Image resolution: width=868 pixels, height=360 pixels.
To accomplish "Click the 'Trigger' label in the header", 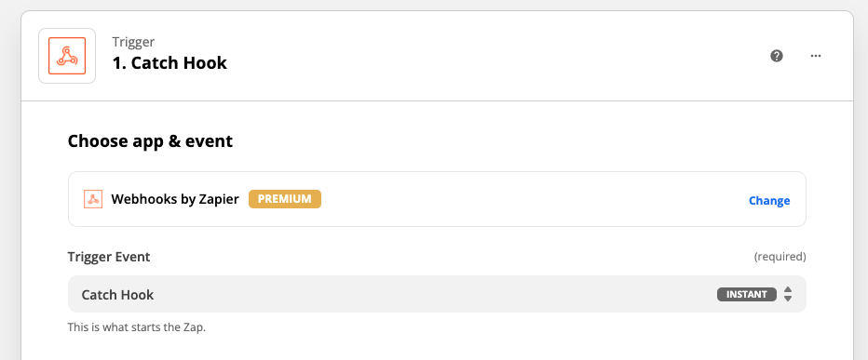I will (x=133, y=42).
